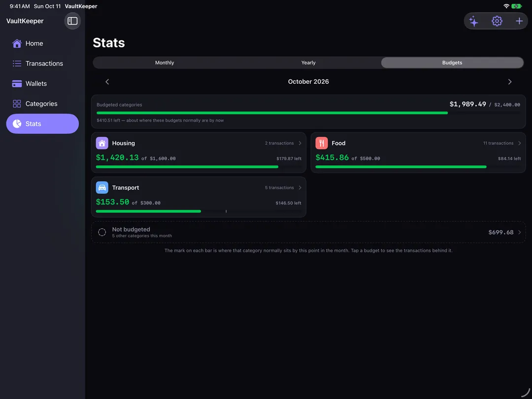The height and width of the screenshot is (399, 532).
Task: Click the Housing category home icon
Action: pos(102,143)
